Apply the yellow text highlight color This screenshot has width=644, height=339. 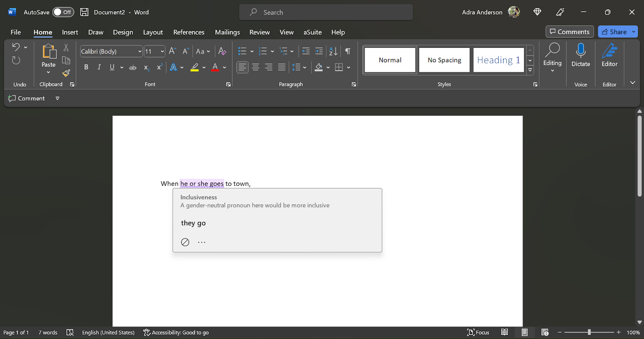coord(195,67)
